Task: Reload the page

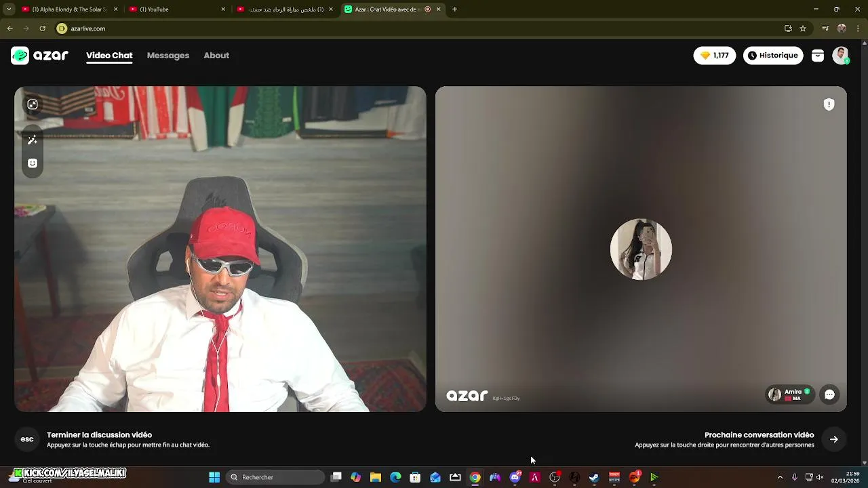Action: coord(42,28)
